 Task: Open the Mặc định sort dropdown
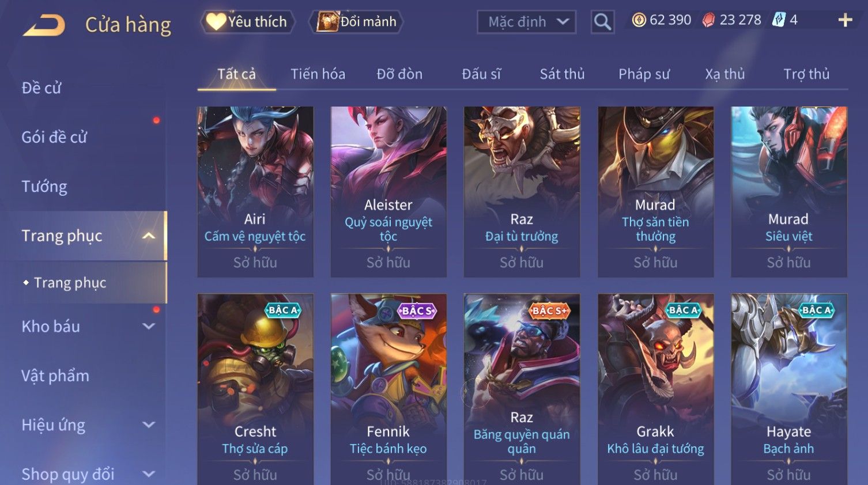point(526,22)
